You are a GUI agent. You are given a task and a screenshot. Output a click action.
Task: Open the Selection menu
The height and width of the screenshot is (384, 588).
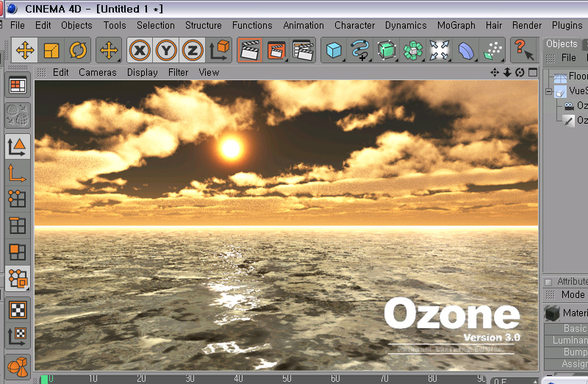pyautogui.click(x=156, y=25)
